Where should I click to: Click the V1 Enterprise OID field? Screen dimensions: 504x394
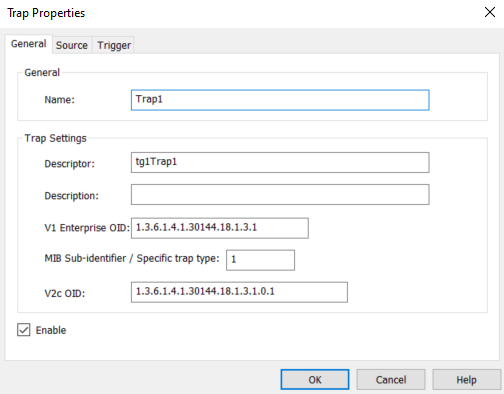click(x=220, y=228)
